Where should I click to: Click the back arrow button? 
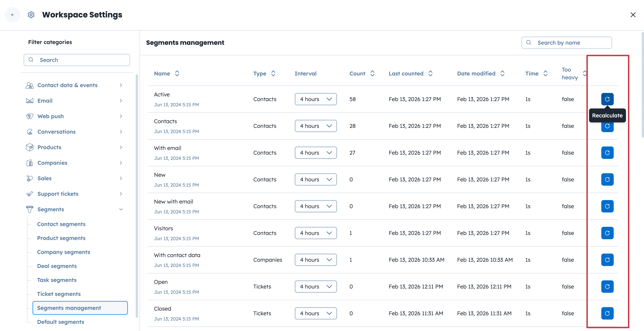pyautogui.click(x=12, y=15)
